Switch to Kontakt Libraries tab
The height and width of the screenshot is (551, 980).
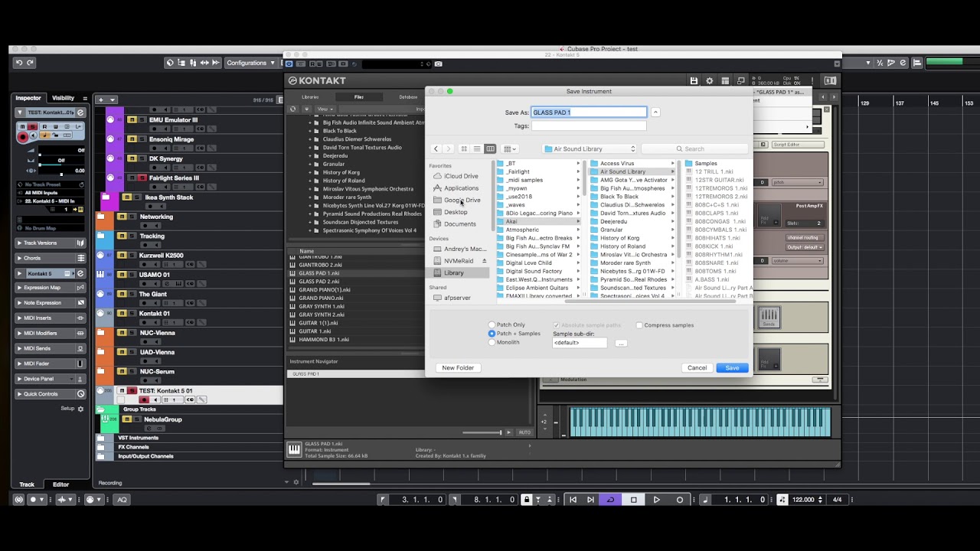click(310, 97)
